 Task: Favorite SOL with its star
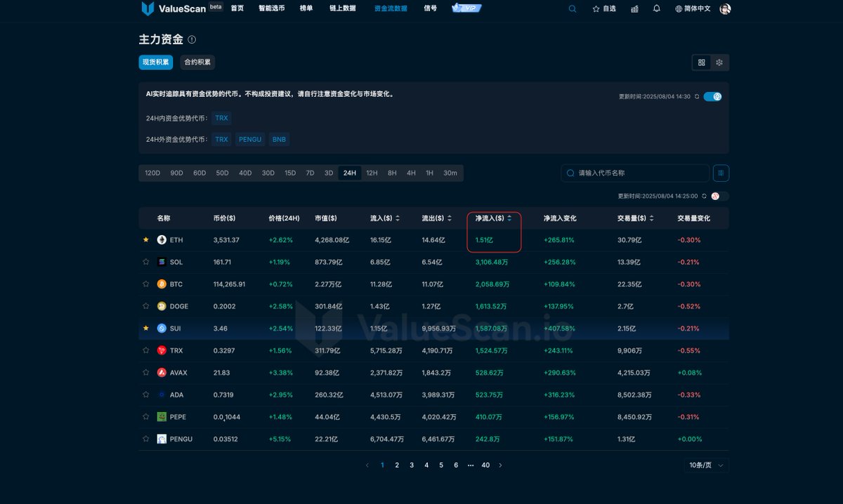145,263
